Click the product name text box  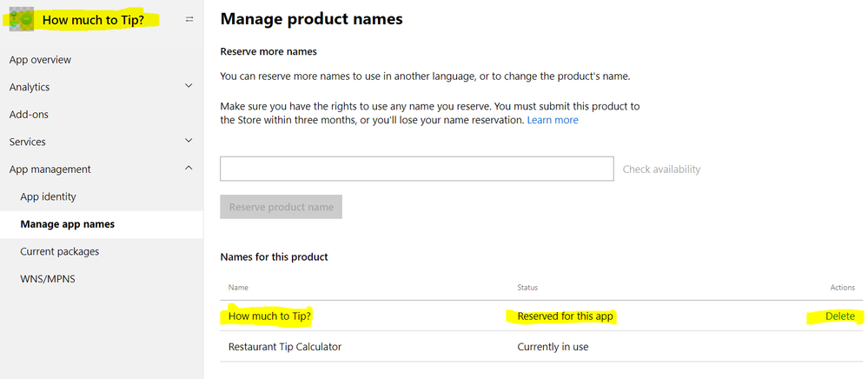click(417, 169)
